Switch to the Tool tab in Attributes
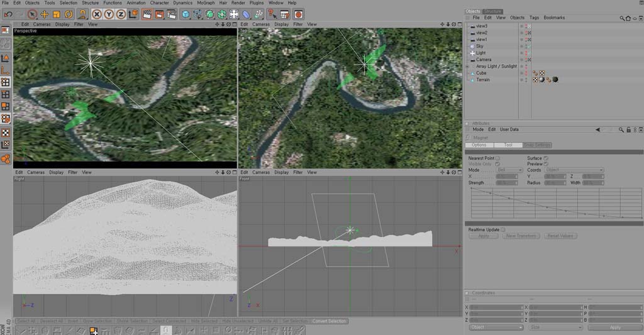 point(508,145)
